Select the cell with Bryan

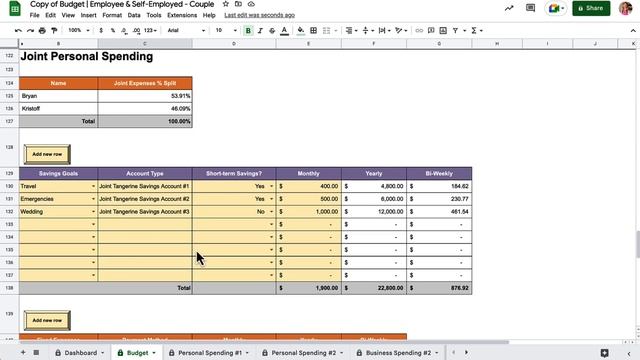point(58,96)
